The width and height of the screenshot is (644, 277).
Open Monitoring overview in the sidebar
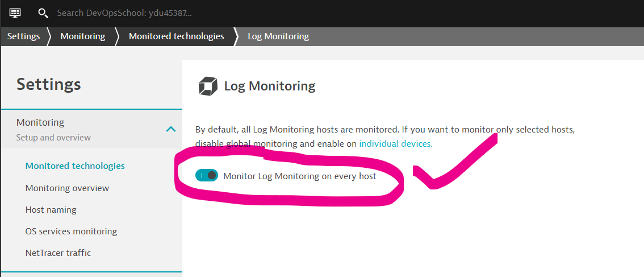(x=68, y=188)
